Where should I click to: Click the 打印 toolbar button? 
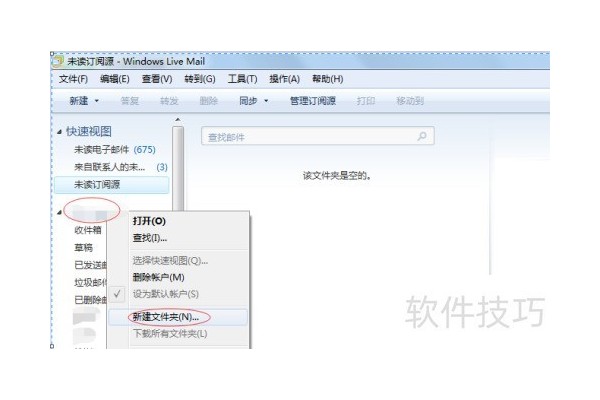[x=365, y=101]
